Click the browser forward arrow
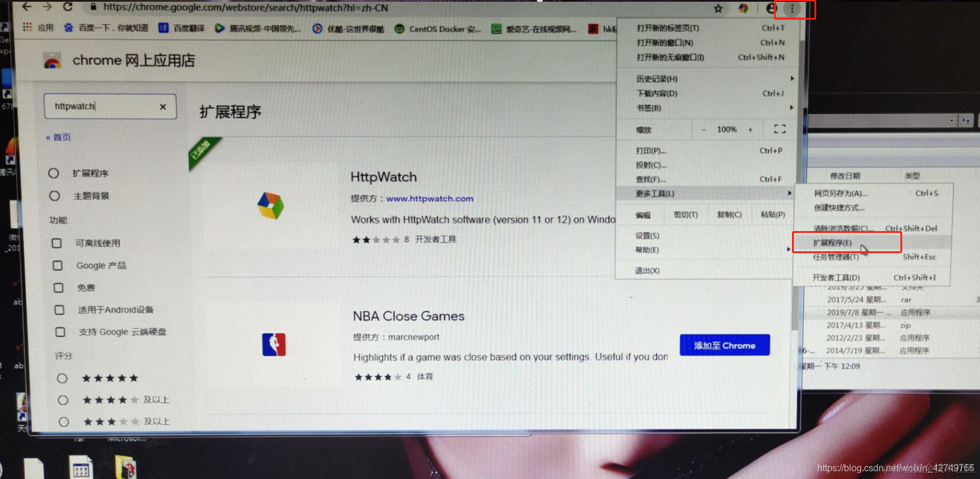The image size is (980, 479). click(47, 7)
